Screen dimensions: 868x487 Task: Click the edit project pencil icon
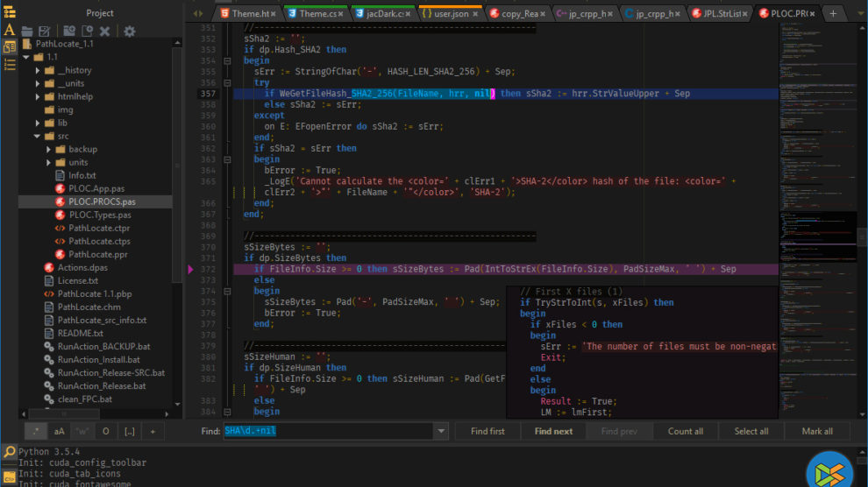pyautogui.click(x=44, y=31)
